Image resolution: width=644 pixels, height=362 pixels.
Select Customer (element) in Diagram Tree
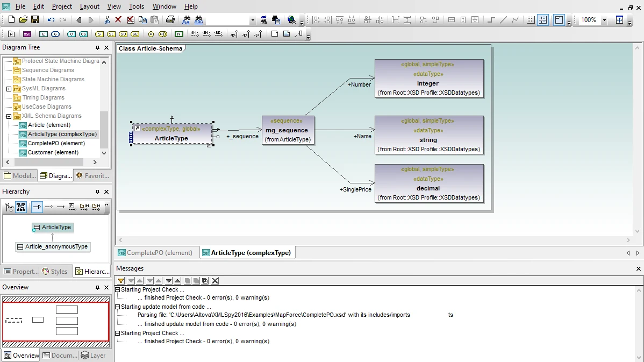(53, 152)
